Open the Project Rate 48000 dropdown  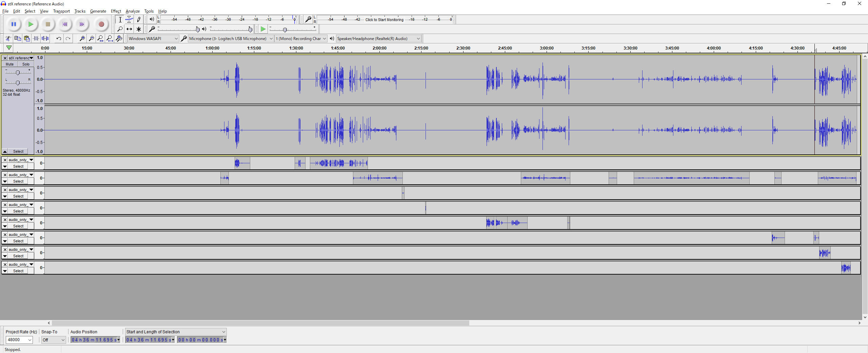[19, 340]
